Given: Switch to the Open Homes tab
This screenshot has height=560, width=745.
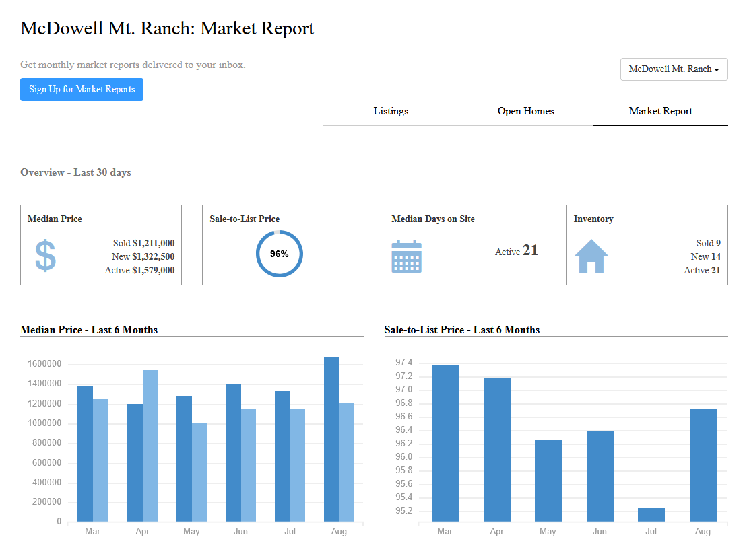Looking at the screenshot, I should click(525, 112).
